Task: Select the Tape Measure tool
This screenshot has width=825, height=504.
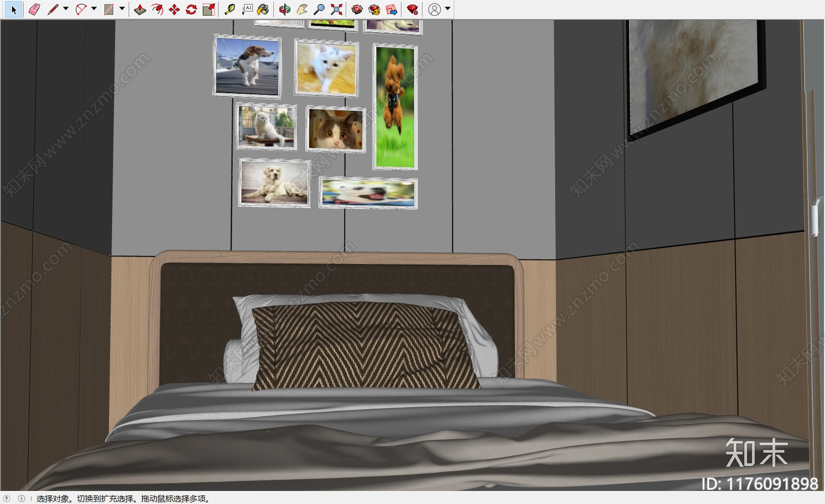Action: point(229,9)
